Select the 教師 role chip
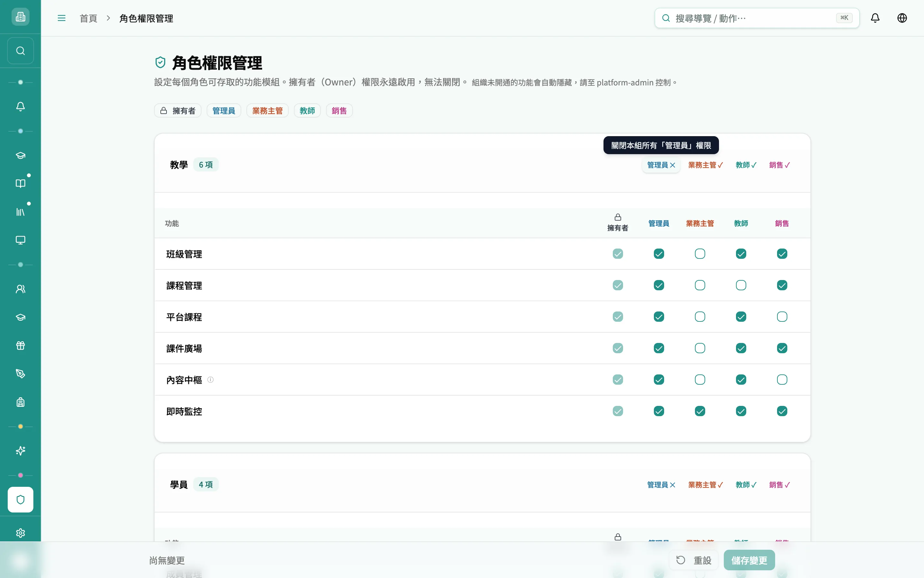 pyautogui.click(x=307, y=111)
